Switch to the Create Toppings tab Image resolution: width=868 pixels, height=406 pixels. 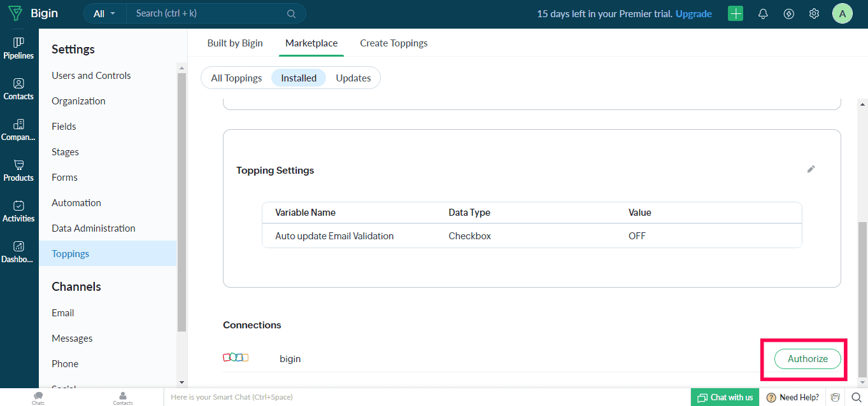pyautogui.click(x=394, y=43)
